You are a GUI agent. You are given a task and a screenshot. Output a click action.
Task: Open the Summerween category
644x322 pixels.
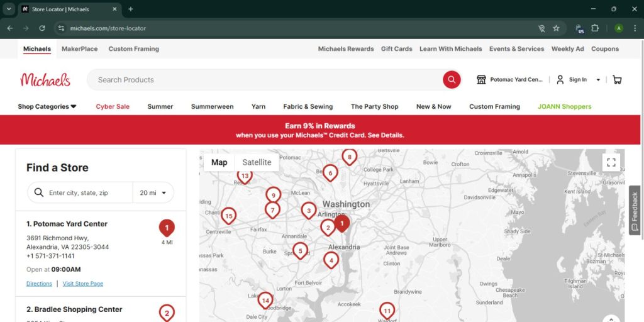(x=212, y=106)
